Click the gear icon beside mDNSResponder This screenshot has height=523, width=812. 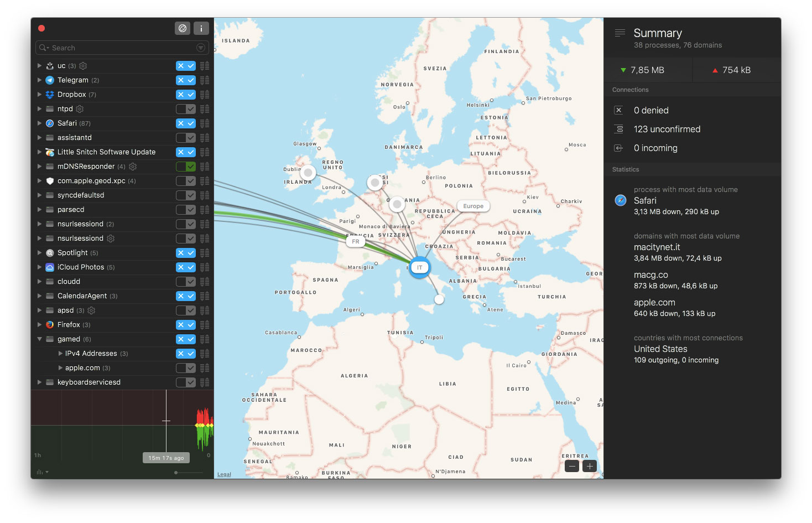click(133, 167)
